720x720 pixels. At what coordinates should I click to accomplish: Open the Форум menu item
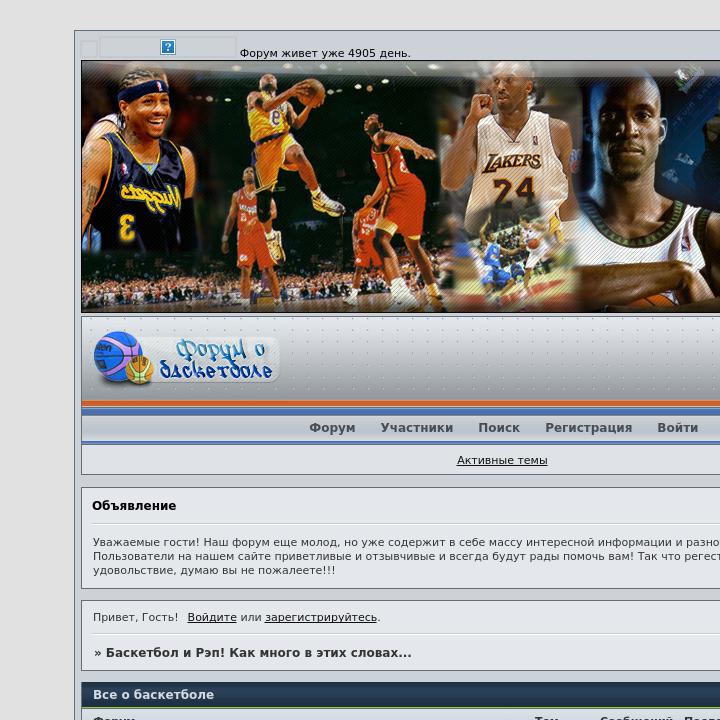[x=332, y=428]
